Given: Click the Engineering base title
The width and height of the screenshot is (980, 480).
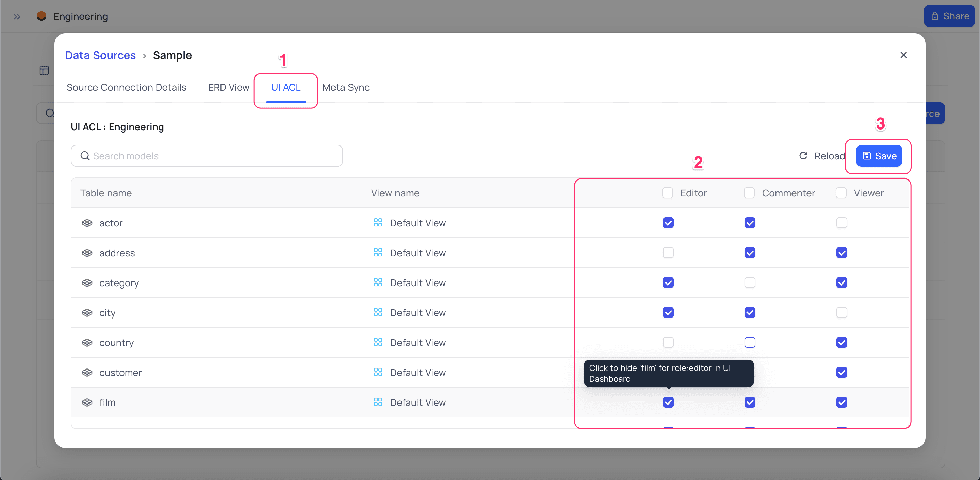Looking at the screenshot, I should (x=81, y=16).
